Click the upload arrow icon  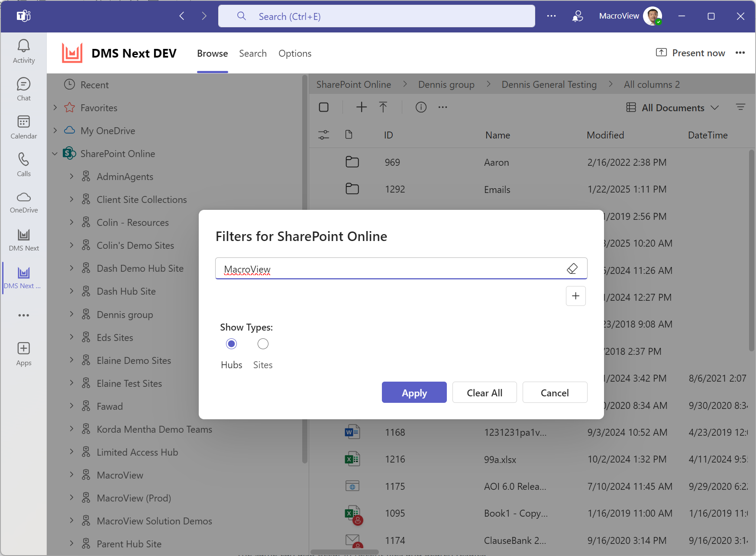click(383, 107)
